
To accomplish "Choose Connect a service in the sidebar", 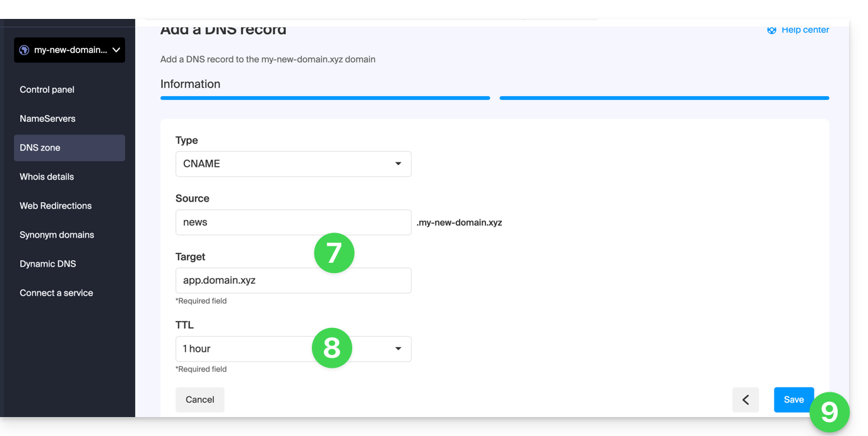I will click(x=56, y=293).
